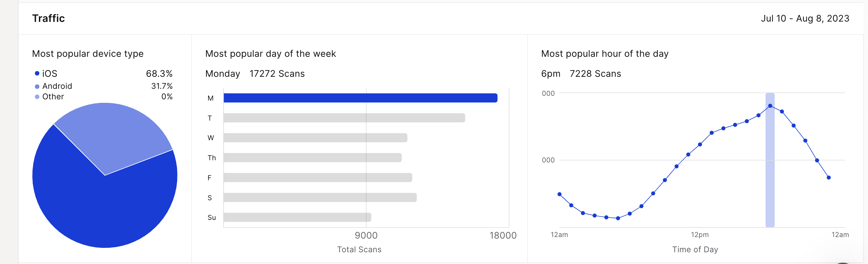868x264 pixels.
Task: Click the lowest data point on hourly chart
Action: click(618, 219)
